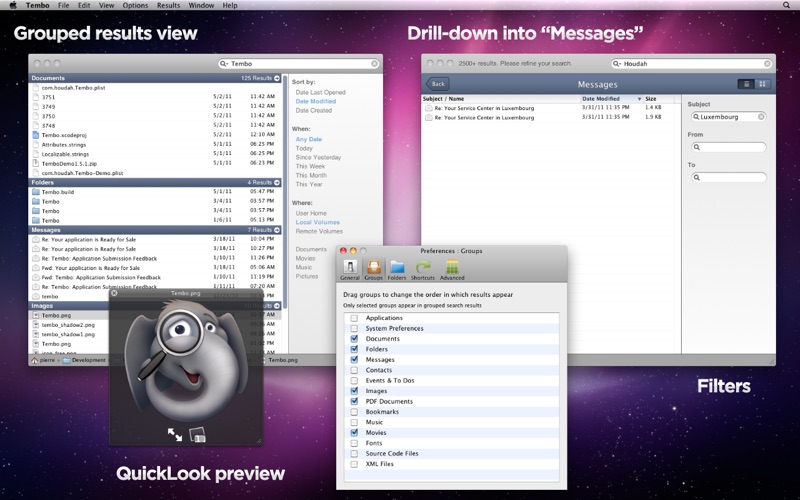Open the Results menu in menu bar
800x500 pixels.
coord(168,5)
